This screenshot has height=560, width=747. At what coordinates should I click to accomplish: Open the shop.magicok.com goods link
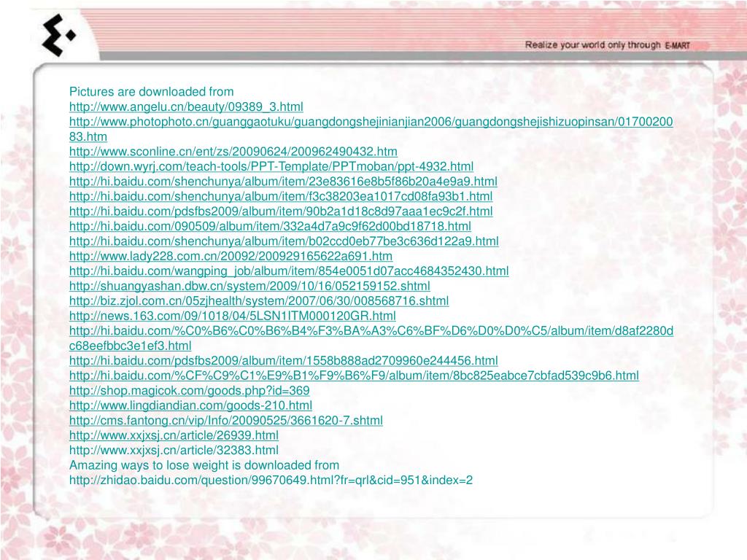click(x=189, y=391)
